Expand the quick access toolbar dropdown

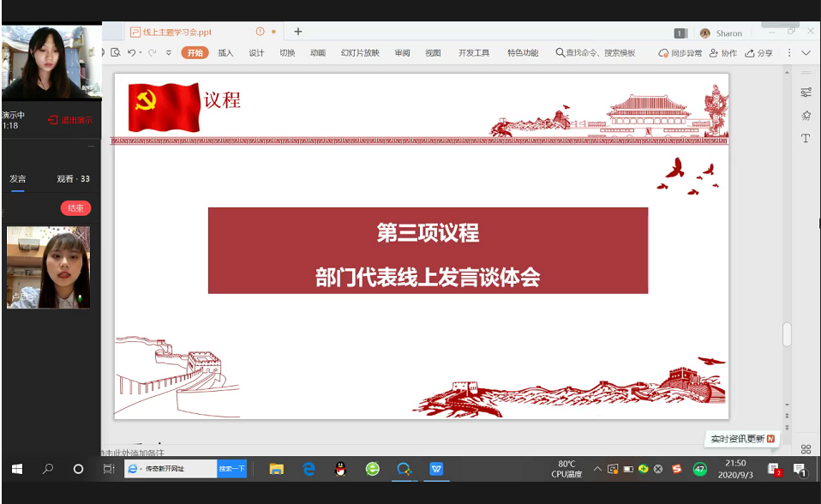point(169,53)
